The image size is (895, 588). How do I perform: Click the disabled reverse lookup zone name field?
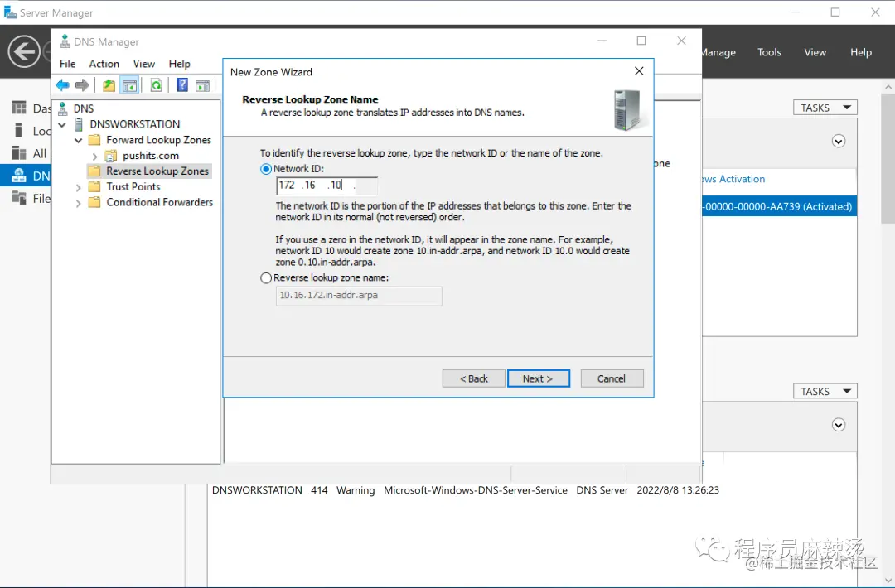359,296
